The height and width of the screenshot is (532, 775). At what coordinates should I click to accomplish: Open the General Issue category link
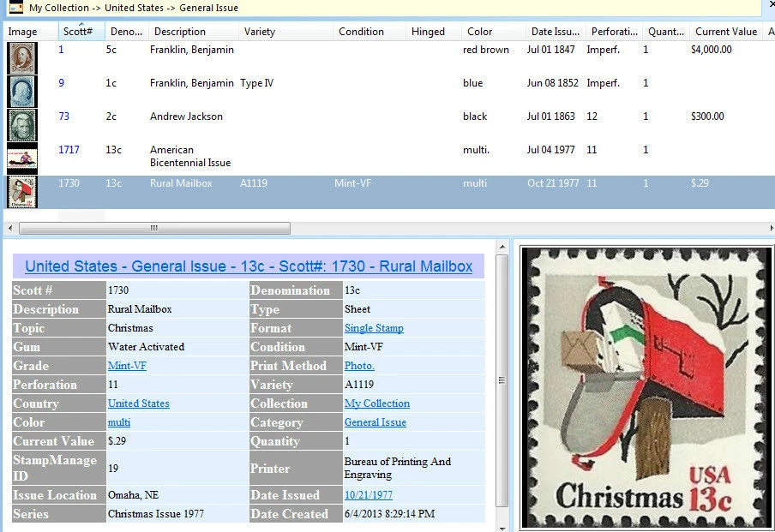pyautogui.click(x=375, y=422)
